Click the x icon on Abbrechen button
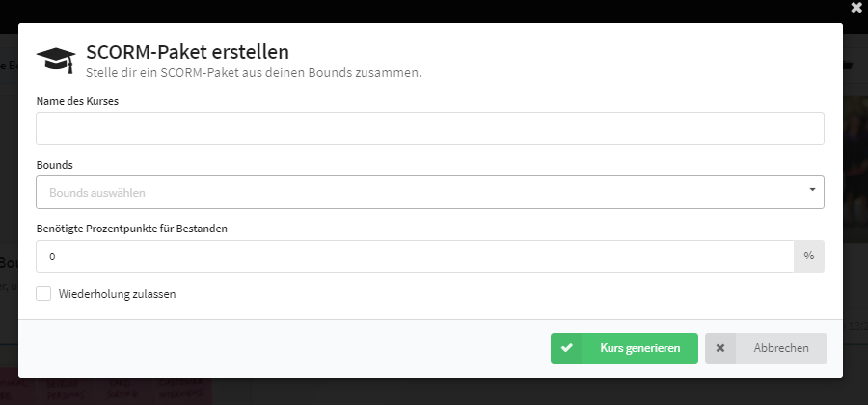 point(720,348)
